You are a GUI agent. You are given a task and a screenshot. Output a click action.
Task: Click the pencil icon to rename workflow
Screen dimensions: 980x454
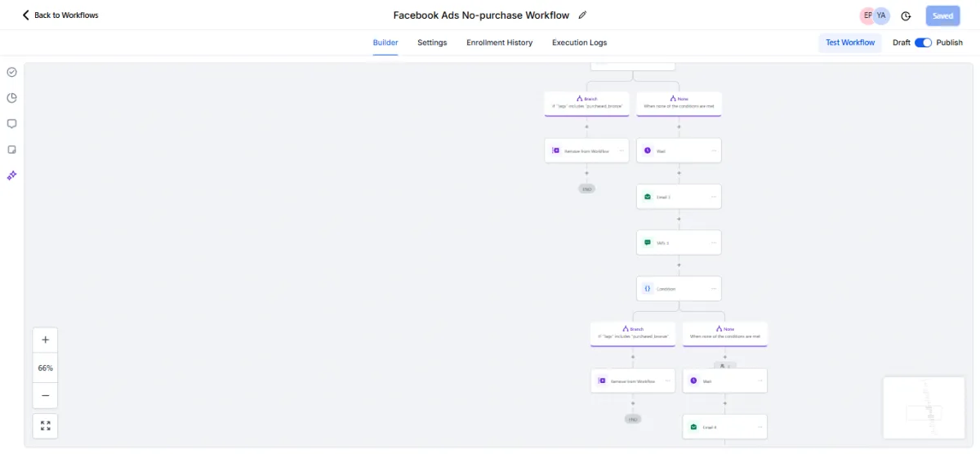click(x=582, y=15)
